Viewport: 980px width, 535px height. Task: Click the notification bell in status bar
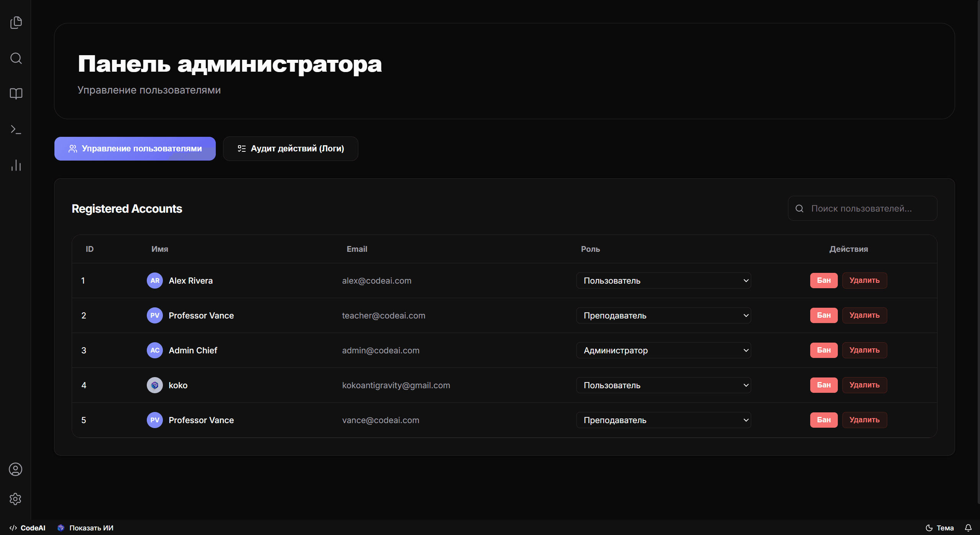(968, 528)
